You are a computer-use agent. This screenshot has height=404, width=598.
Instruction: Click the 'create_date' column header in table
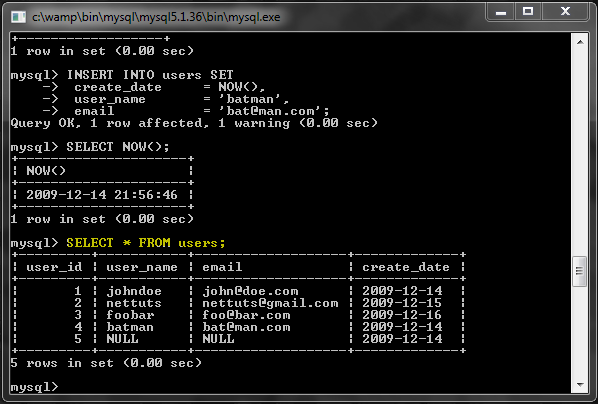coord(406,267)
